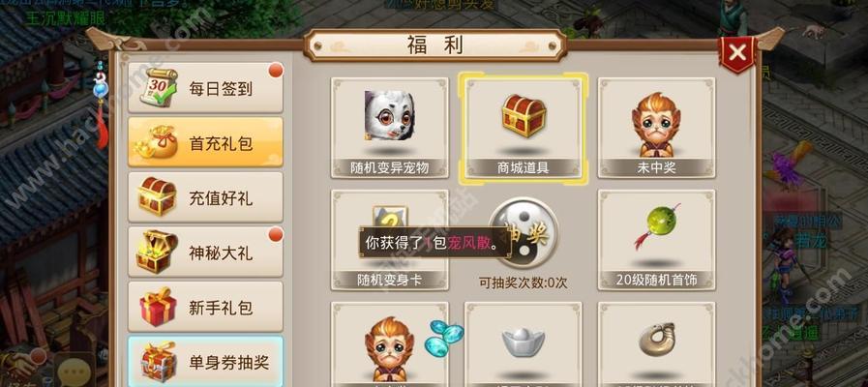Select the 20级随机首饰 green bead tile

656,240
